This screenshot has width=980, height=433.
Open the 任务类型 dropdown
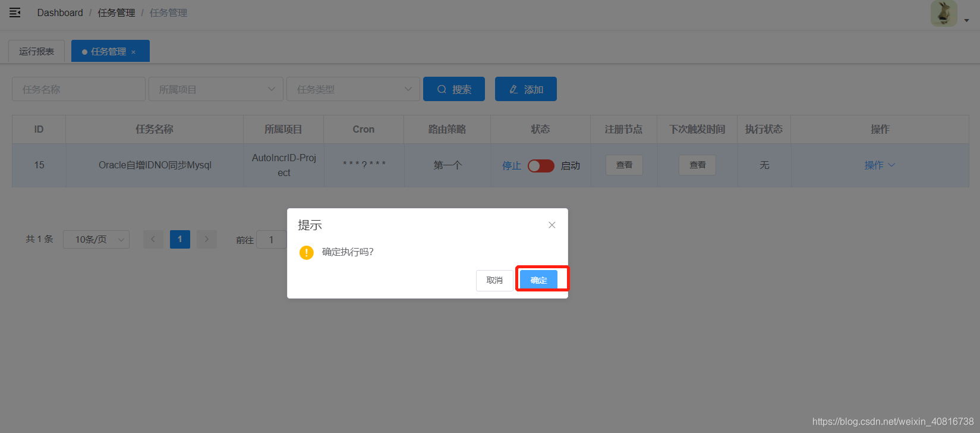(x=353, y=89)
